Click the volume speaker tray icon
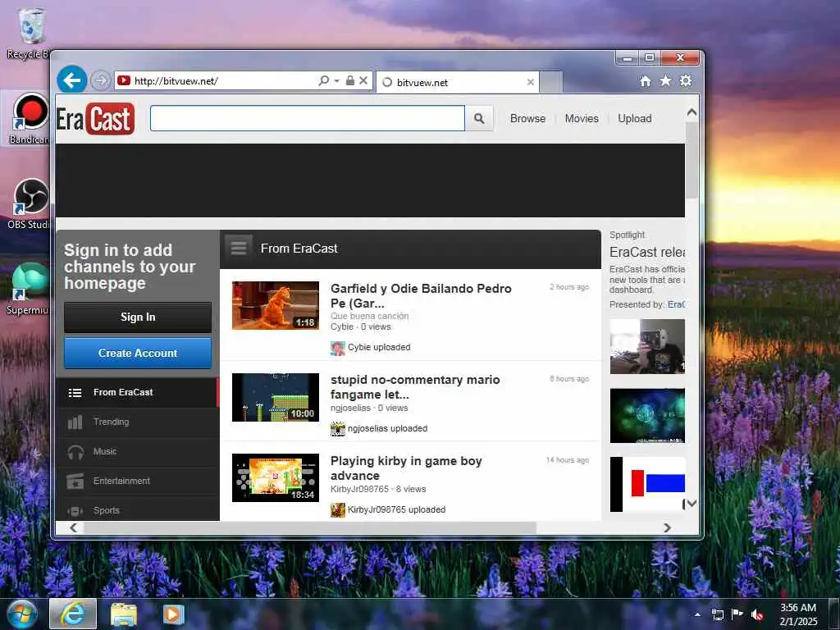The image size is (840, 630). (757, 614)
